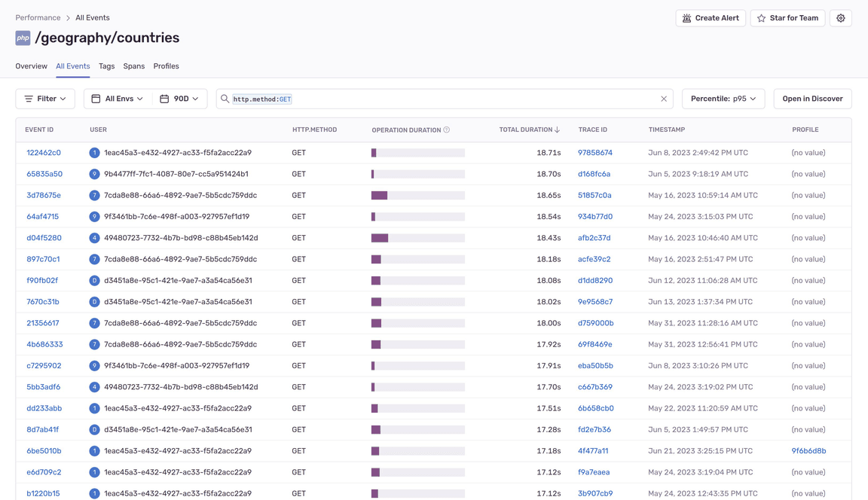Click the PHP platform icon
This screenshot has width=868, height=500.
point(23,38)
